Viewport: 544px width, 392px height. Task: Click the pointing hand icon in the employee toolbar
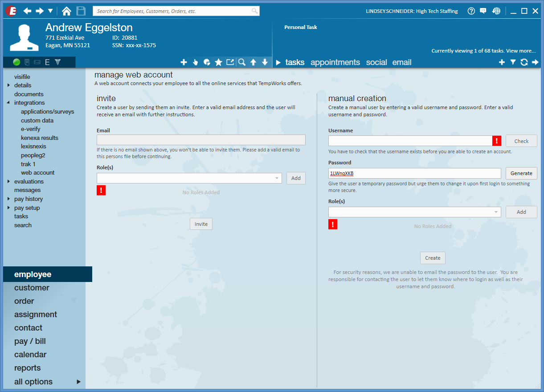(x=195, y=62)
